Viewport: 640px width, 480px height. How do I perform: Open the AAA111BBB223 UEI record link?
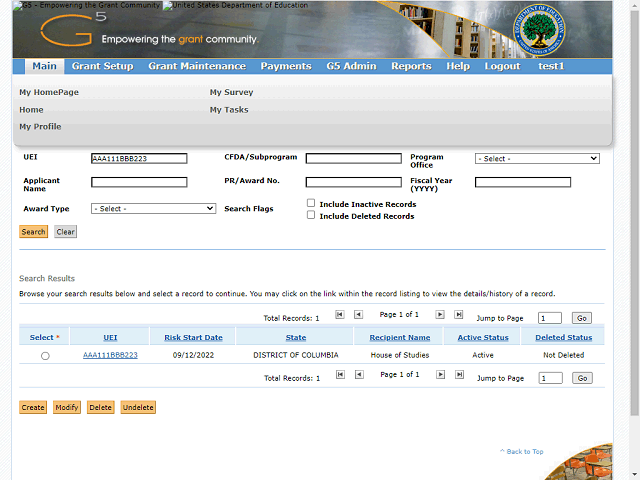tap(110, 355)
